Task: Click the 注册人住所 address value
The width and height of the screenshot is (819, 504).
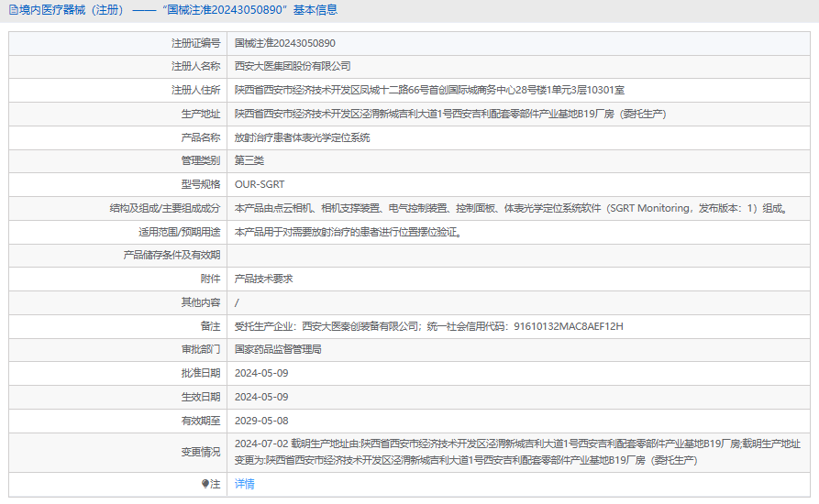Action: pos(429,90)
